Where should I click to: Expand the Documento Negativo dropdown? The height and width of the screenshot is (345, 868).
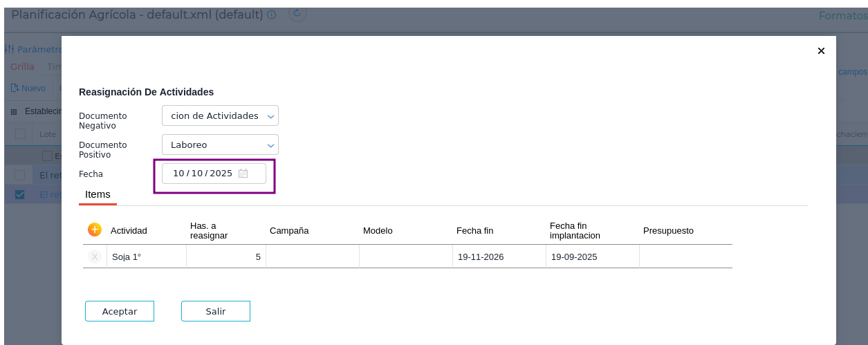tap(270, 116)
